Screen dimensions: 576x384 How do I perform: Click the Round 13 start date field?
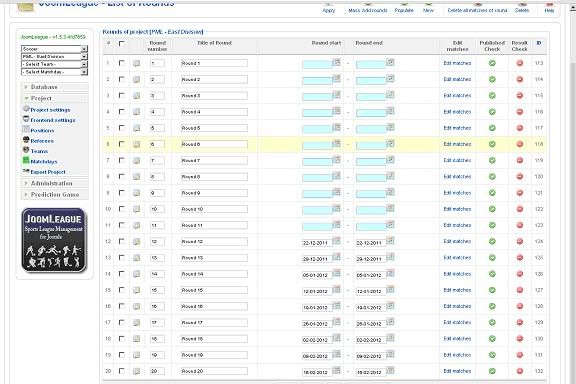point(317,259)
